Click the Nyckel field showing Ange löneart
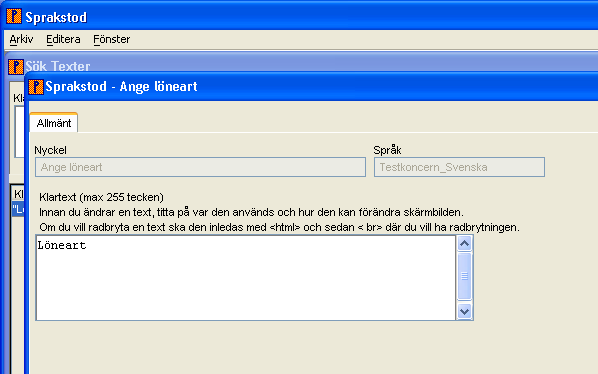The width and height of the screenshot is (598, 374). (200, 167)
